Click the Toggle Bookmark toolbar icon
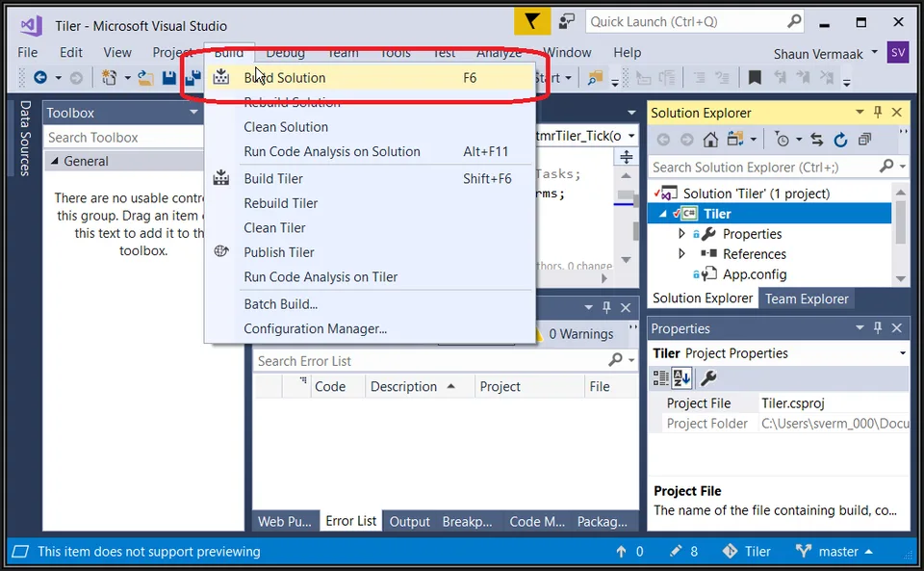Screen dimensions: 924x571 tap(755, 77)
